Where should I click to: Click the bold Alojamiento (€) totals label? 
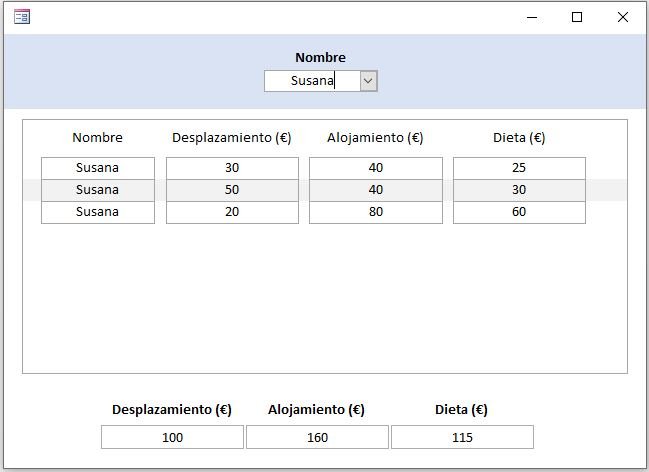tap(316, 409)
